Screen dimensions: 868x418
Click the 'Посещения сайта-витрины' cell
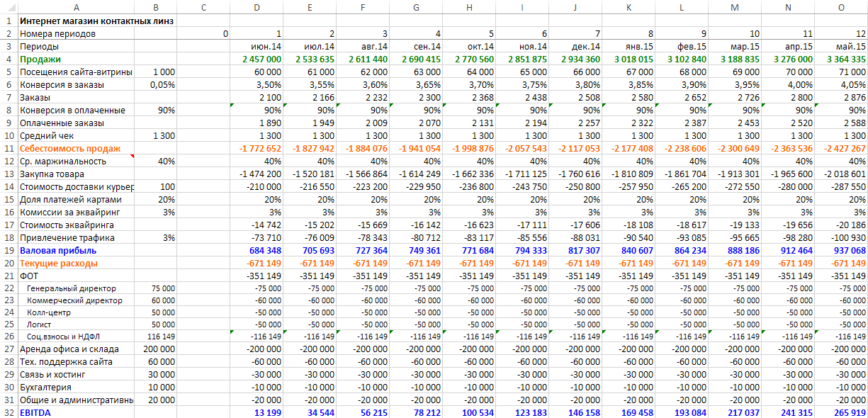pos(76,72)
